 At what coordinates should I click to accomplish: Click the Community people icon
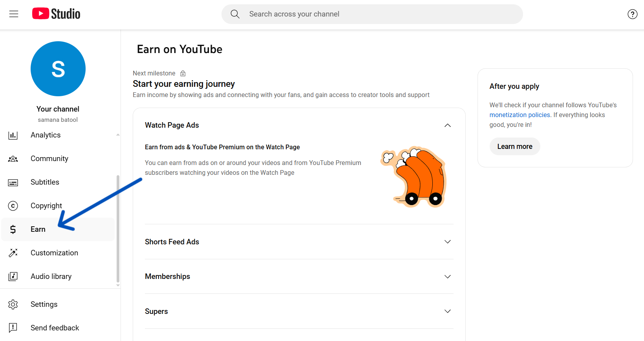[13, 159]
